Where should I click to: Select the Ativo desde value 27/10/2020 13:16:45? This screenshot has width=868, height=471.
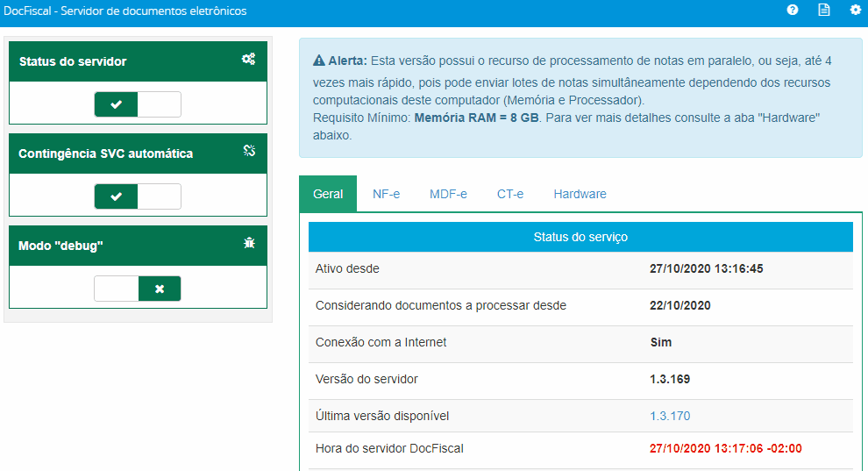[707, 269]
